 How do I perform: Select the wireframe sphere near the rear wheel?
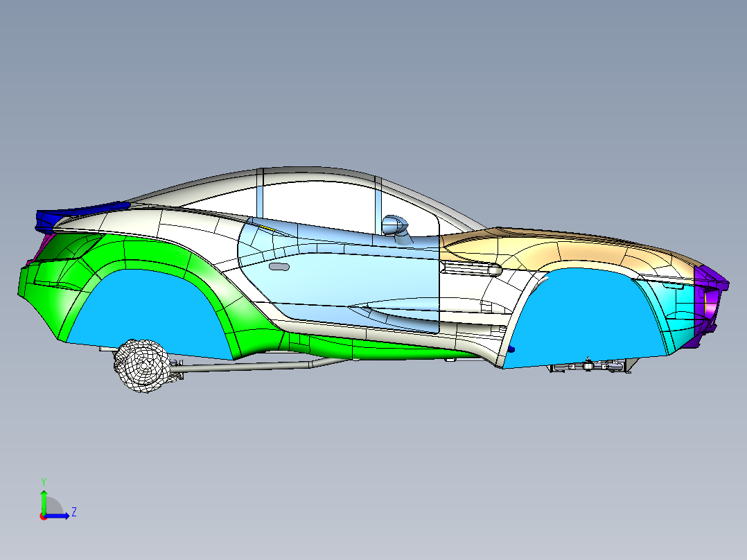pyautogui.click(x=142, y=364)
